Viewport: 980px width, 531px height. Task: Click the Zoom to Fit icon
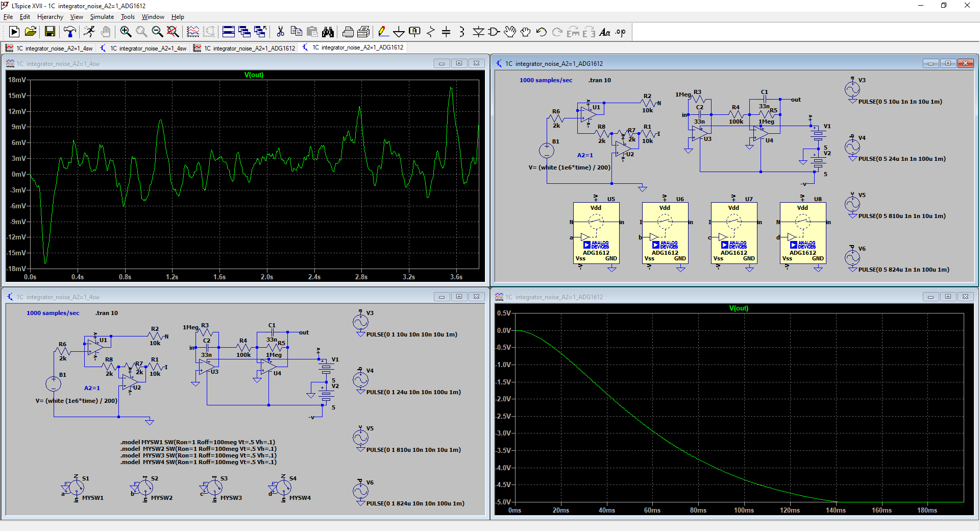[173, 32]
